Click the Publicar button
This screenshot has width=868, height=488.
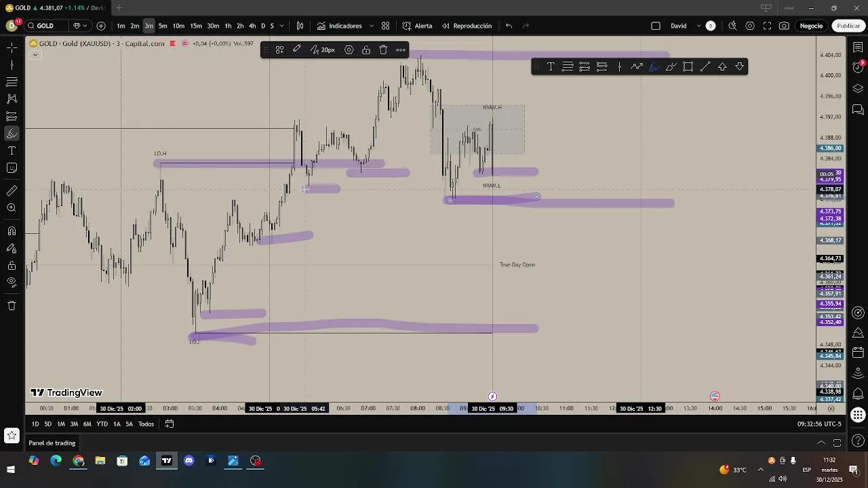848,26
